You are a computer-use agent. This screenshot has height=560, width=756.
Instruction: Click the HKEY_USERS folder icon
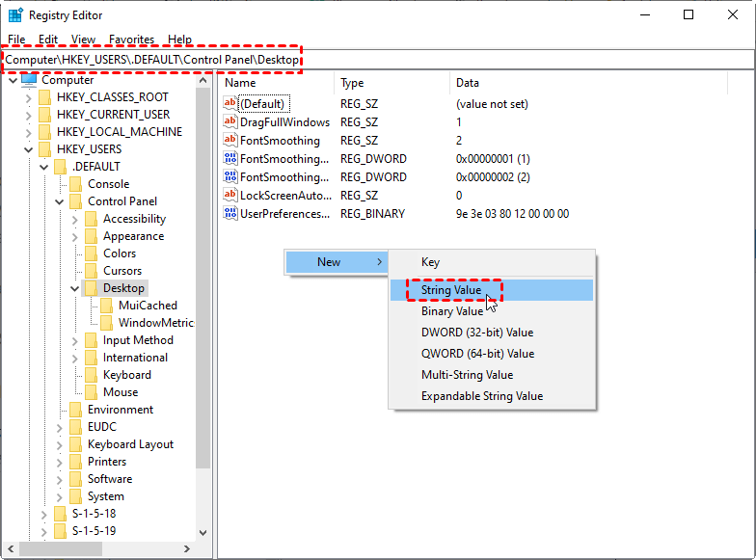pos(44,149)
